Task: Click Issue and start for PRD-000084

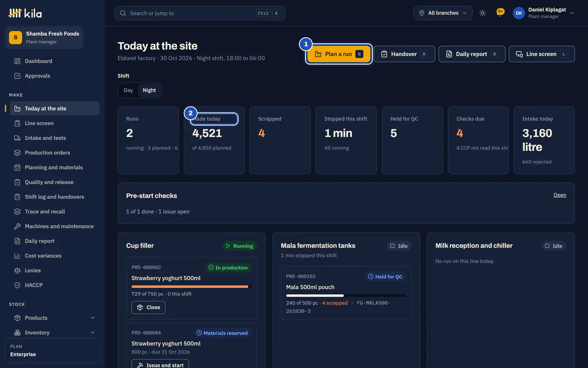Action: coord(160,364)
